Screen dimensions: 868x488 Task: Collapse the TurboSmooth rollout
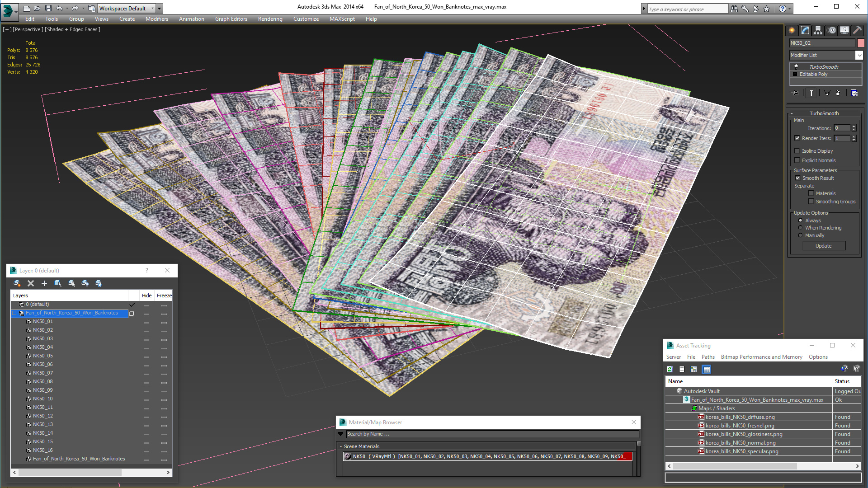(792, 113)
